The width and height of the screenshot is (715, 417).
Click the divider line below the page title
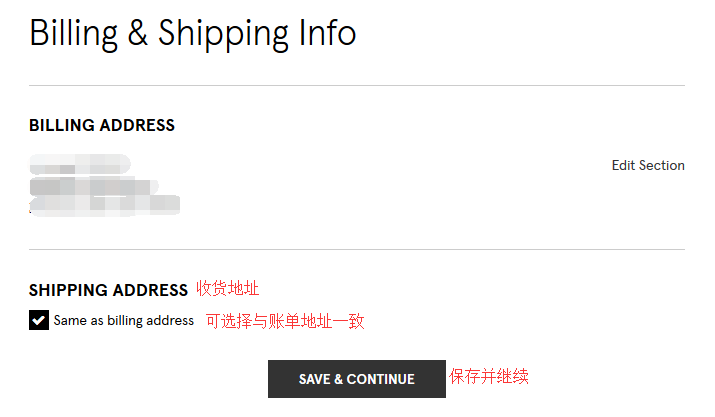click(x=357, y=86)
